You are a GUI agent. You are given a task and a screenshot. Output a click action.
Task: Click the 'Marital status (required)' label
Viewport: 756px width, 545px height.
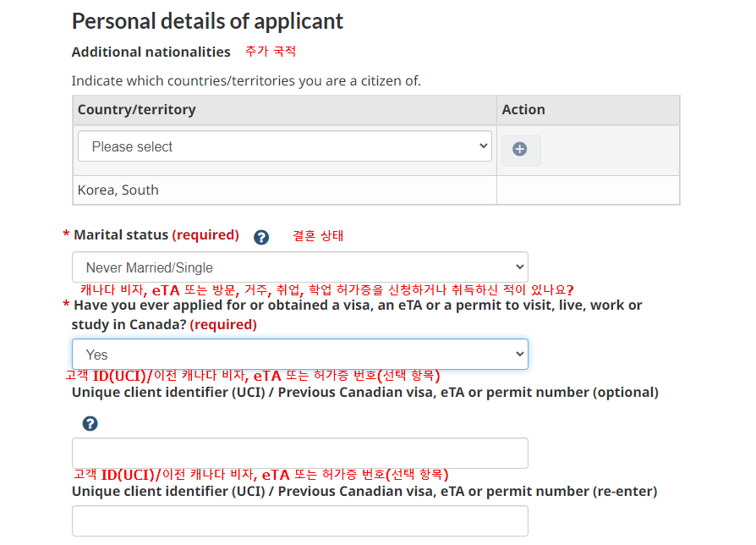156,235
